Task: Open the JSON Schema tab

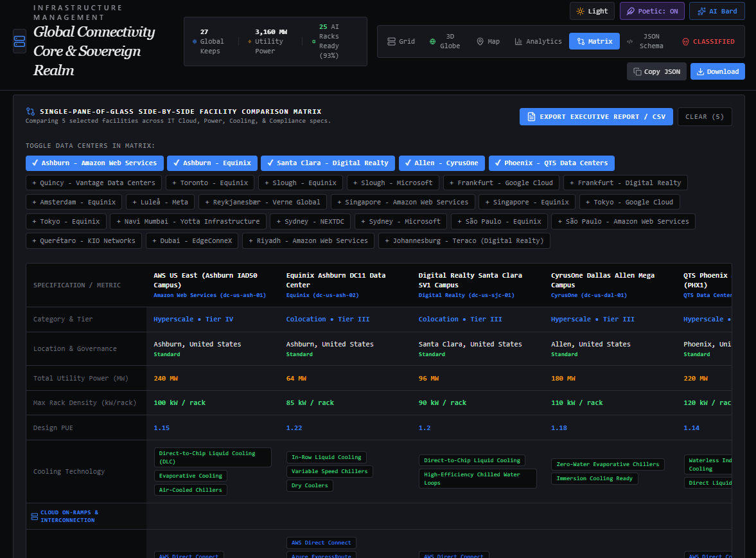Action: 645,41
